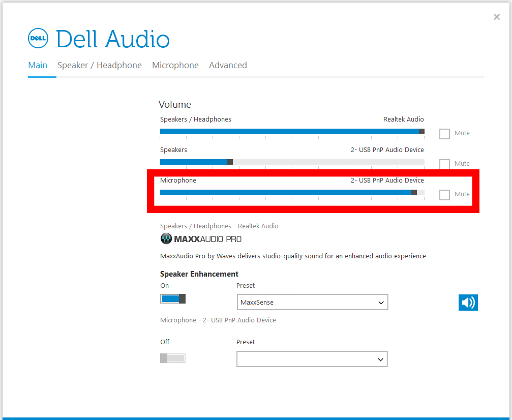
Task: Click the "Speakers / Headphones - Realtek Audio" label
Action: (x=219, y=226)
